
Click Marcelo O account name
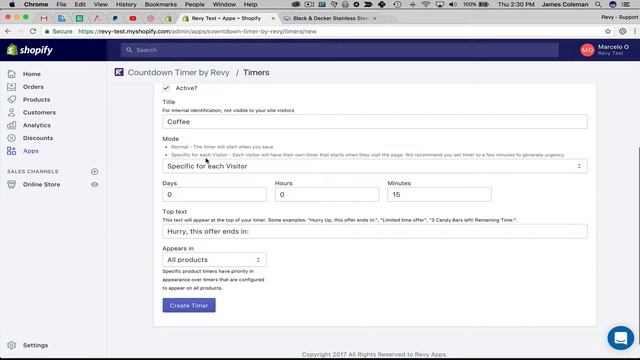[613, 47]
